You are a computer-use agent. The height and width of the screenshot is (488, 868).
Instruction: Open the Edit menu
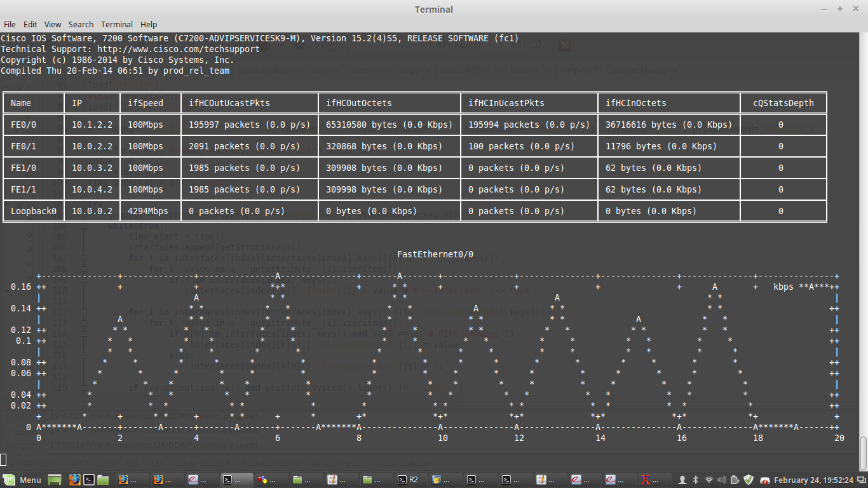tap(30, 24)
